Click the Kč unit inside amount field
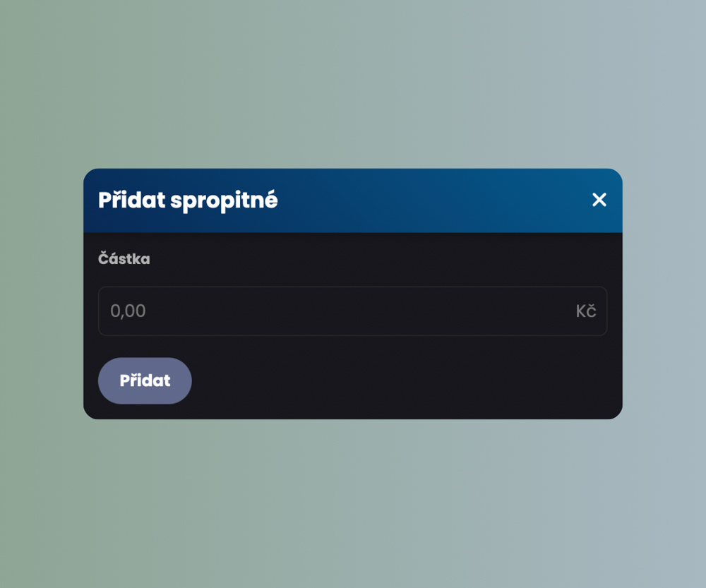This screenshot has width=706, height=588. 586,311
